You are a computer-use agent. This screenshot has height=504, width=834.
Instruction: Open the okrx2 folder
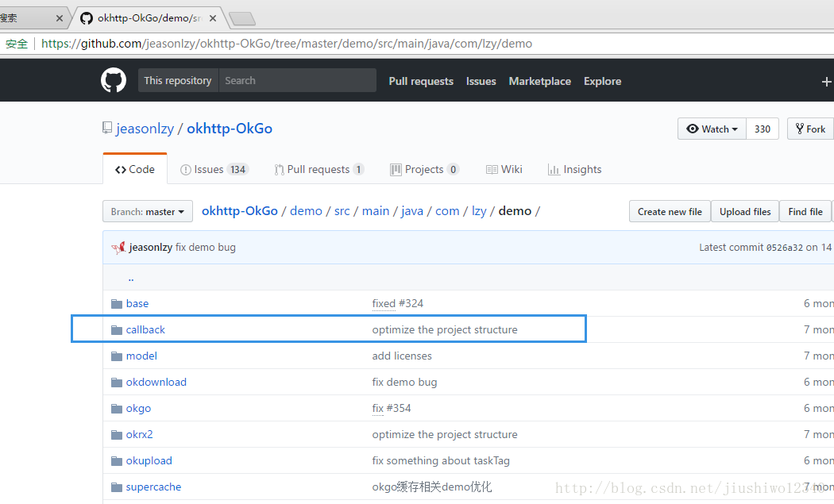pyautogui.click(x=139, y=434)
